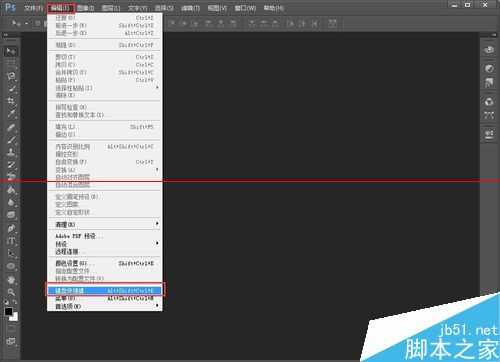The image size is (500, 362).
Task: Click align horizontal centers icon in options bar
Action: point(221,23)
